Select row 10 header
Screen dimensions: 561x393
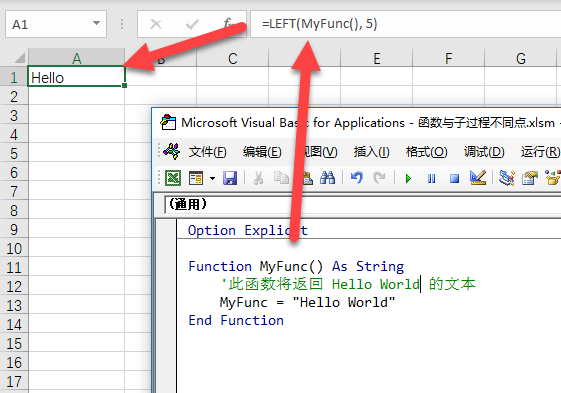pos(14,248)
